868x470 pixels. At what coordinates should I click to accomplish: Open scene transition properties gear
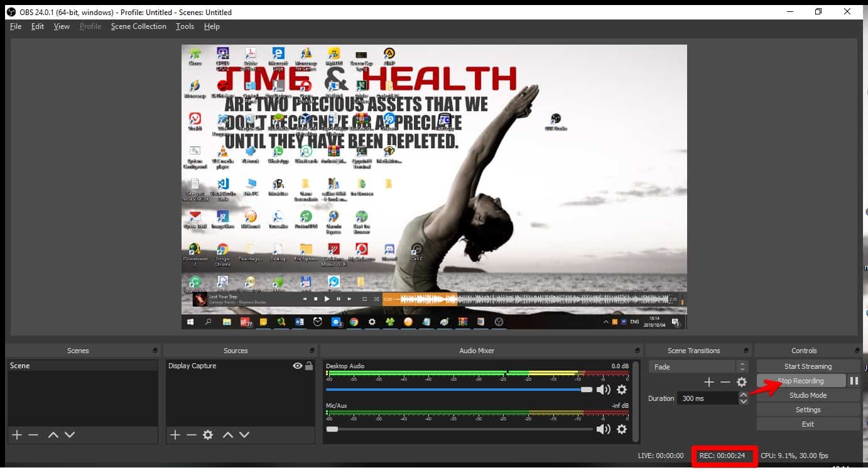pyautogui.click(x=742, y=382)
